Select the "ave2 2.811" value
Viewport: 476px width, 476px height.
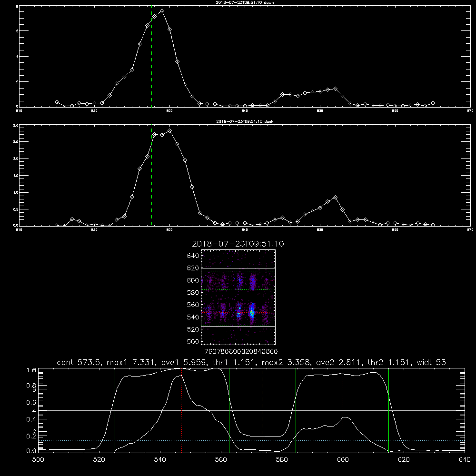(338, 362)
